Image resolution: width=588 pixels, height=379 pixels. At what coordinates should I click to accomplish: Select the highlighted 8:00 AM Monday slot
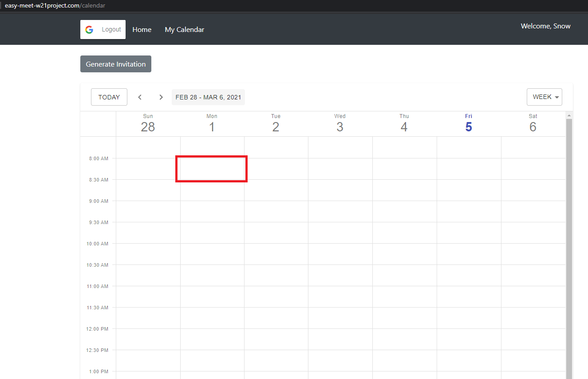[x=211, y=169]
